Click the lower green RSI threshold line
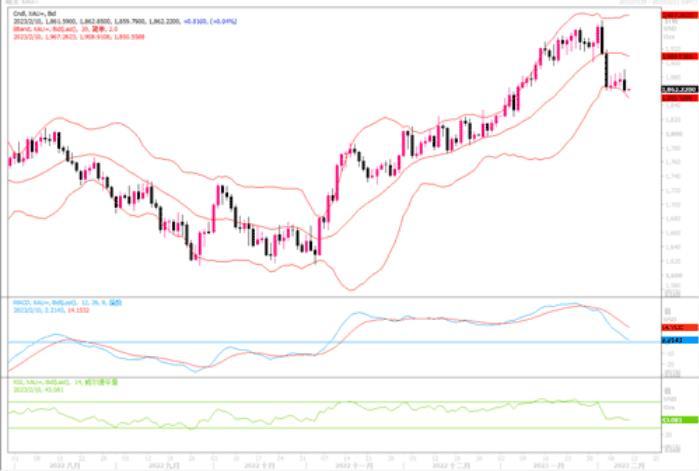699x471 pixels. click(300, 429)
